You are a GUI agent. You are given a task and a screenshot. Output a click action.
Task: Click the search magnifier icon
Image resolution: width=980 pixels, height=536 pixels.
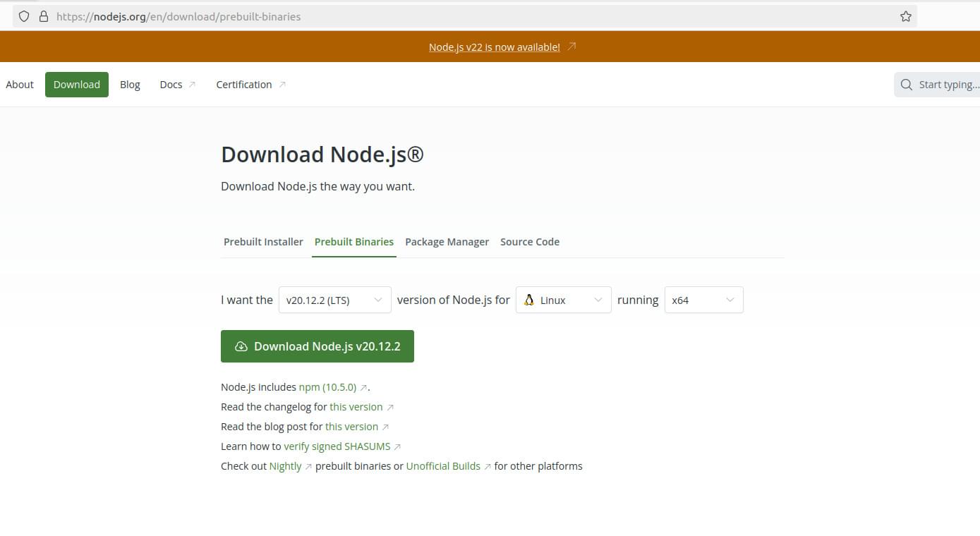907,85
